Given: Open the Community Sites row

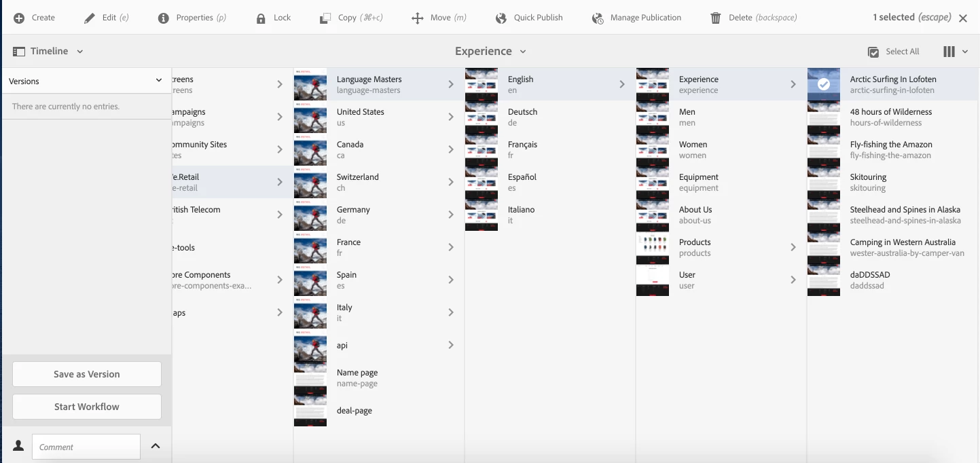Looking at the screenshot, I should pyautogui.click(x=232, y=149).
